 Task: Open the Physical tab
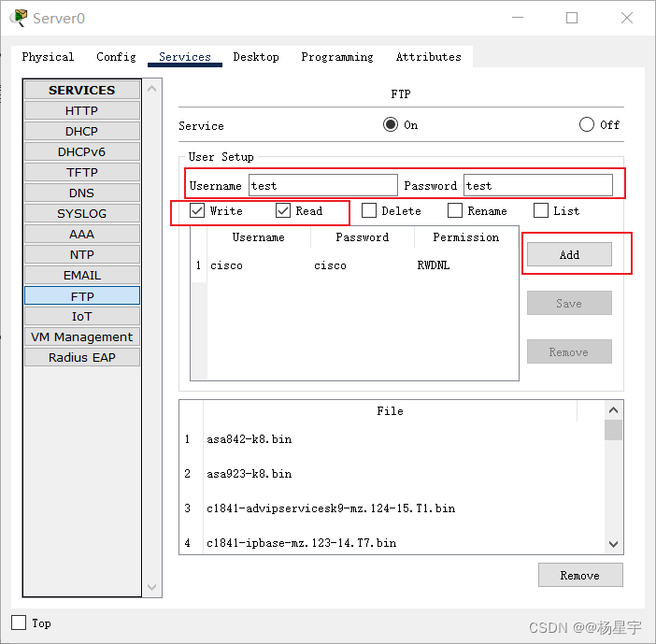tap(48, 57)
